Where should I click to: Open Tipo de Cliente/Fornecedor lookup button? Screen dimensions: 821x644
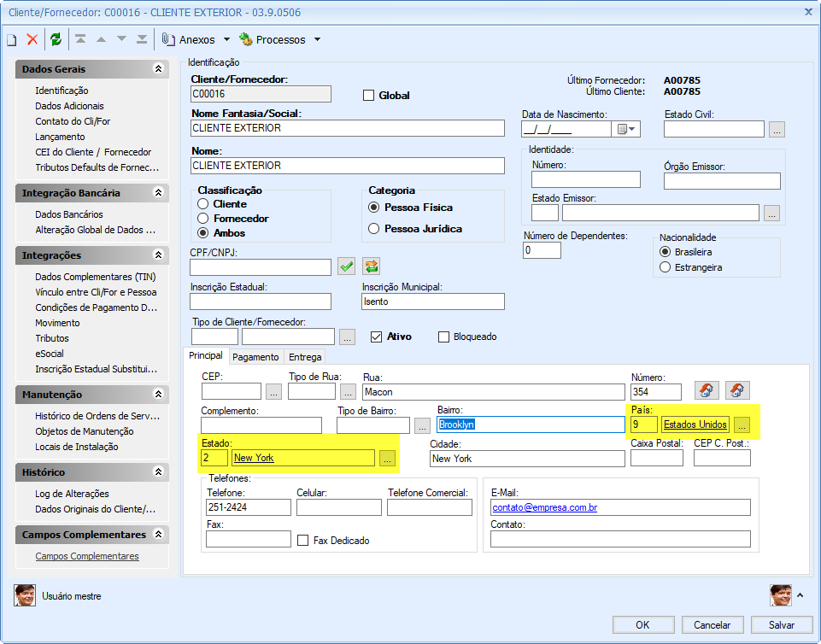click(347, 337)
